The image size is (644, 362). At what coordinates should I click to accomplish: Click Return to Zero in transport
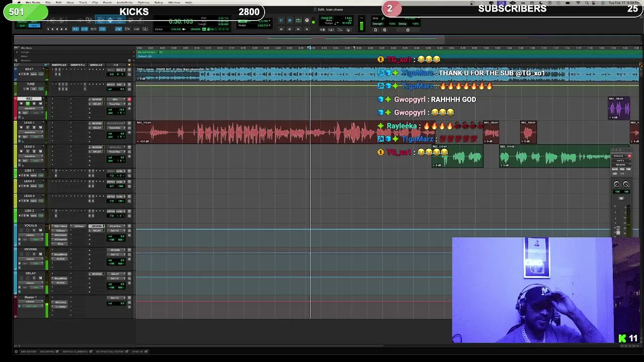[x=281, y=29]
